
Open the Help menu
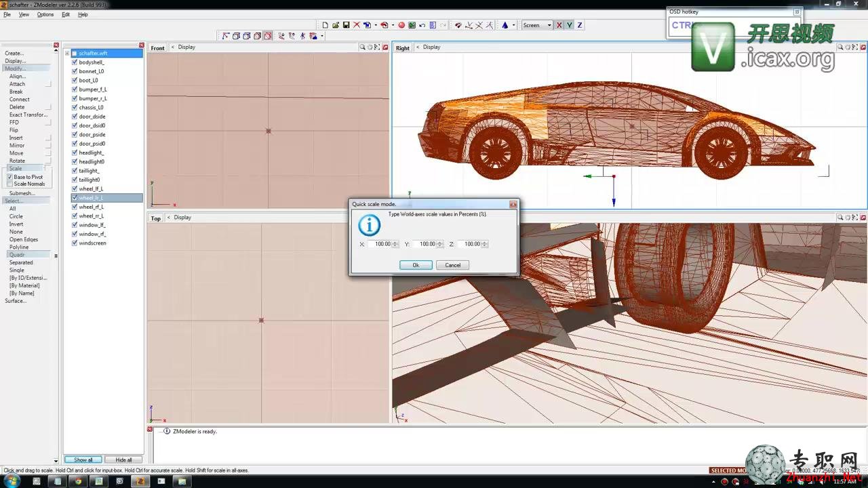coord(83,14)
